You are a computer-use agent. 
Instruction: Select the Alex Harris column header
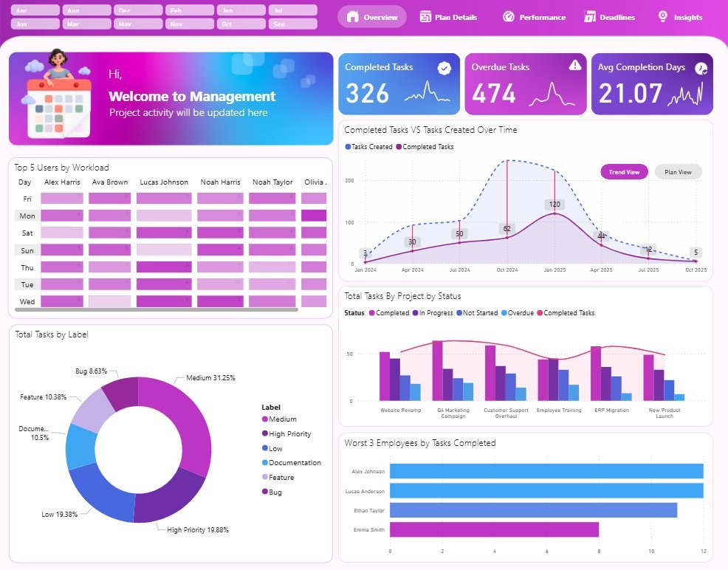pyautogui.click(x=62, y=182)
